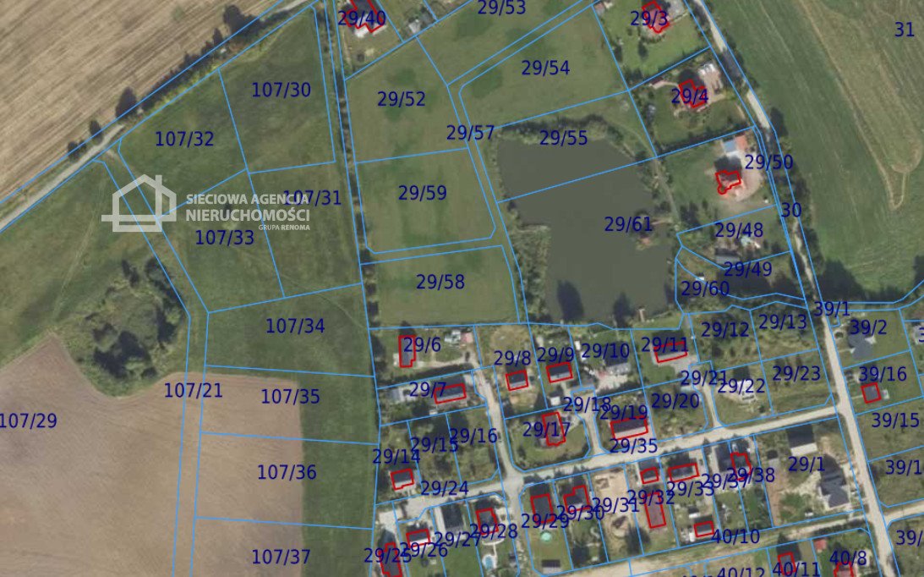Click parcel label 29/49
The height and width of the screenshot is (577, 924).
pyautogui.click(x=748, y=270)
